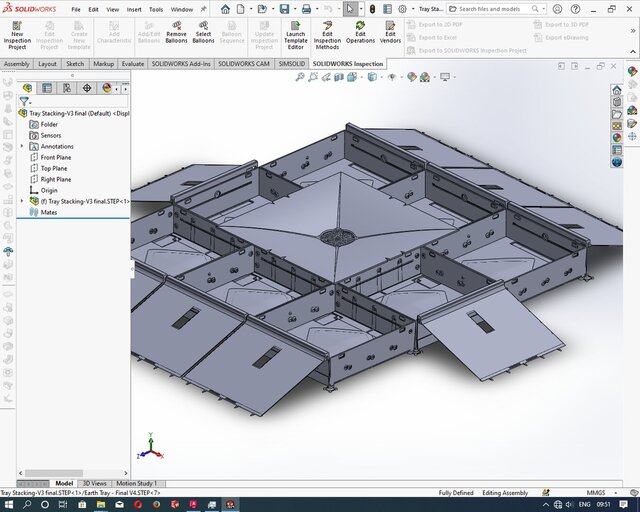
Task: Select the Front Plane item
Action: coord(55,157)
